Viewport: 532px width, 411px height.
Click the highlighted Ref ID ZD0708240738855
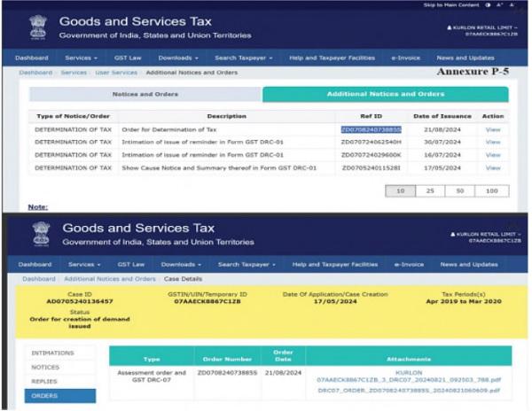point(372,130)
